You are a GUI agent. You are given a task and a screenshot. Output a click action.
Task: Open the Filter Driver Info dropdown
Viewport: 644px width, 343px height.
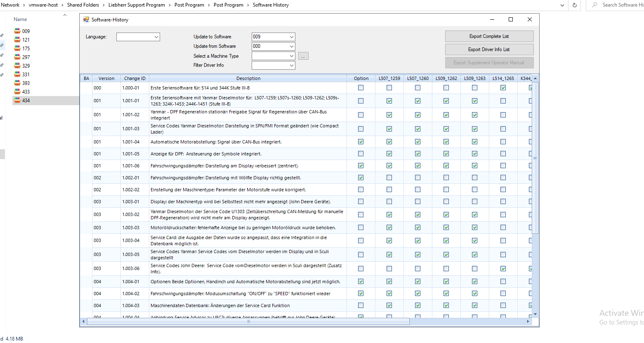[291, 65]
